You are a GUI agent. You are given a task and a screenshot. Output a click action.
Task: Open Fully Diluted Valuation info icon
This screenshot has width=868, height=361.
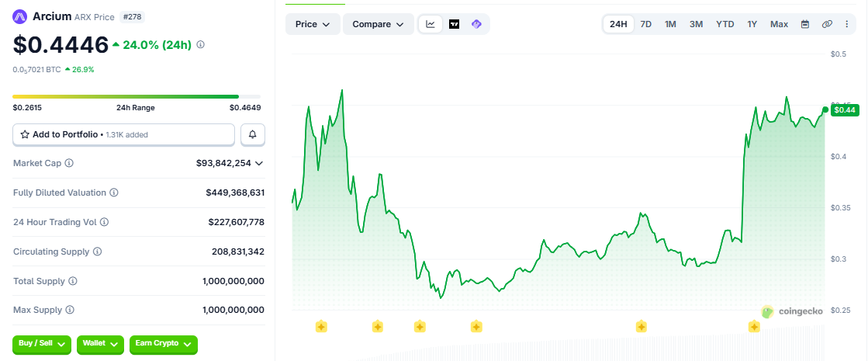113,193
